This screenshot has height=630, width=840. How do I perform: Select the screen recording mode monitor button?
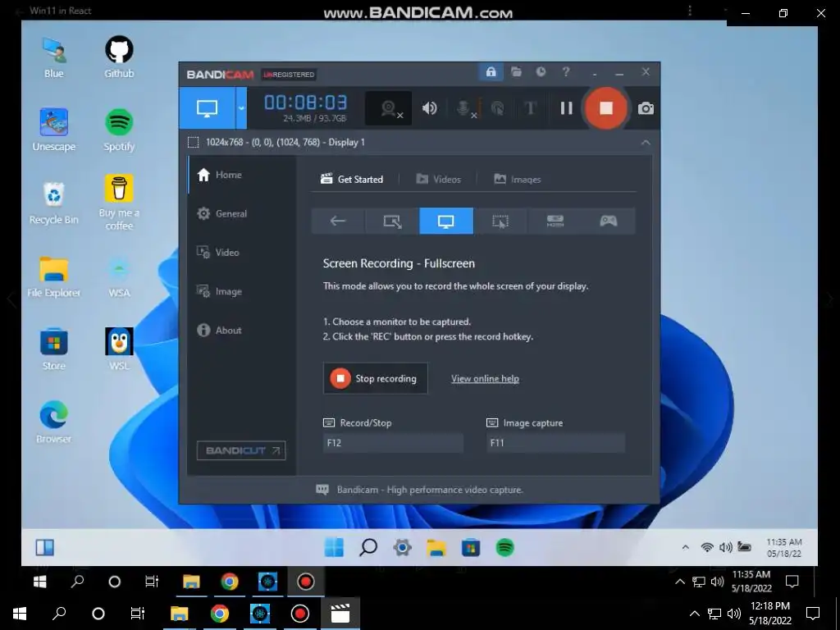pyautogui.click(x=208, y=108)
